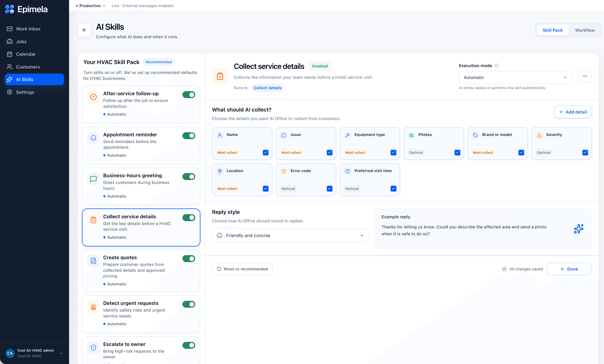The image size is (604, 364).
Task: Click the Must collect tag on Brand or model
Action: (483, 152)
